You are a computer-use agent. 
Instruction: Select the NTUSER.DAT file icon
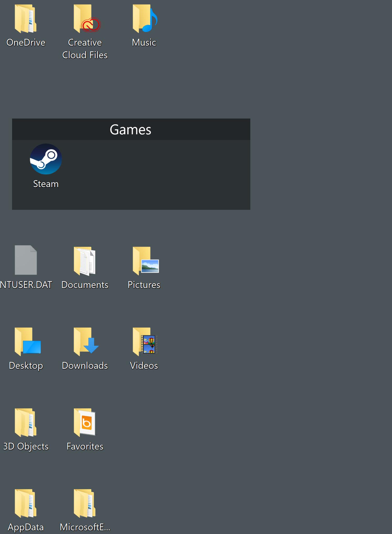[x=26, y=260]
